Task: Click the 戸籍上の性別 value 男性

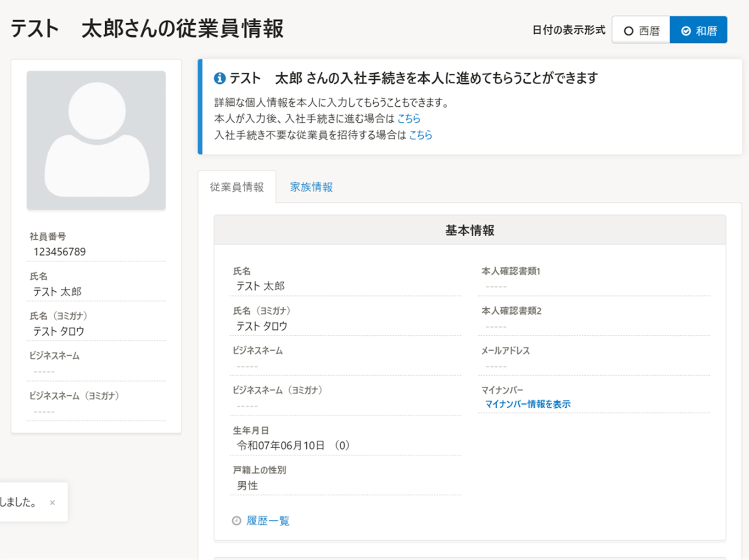Action: click(x=247, y=486)
